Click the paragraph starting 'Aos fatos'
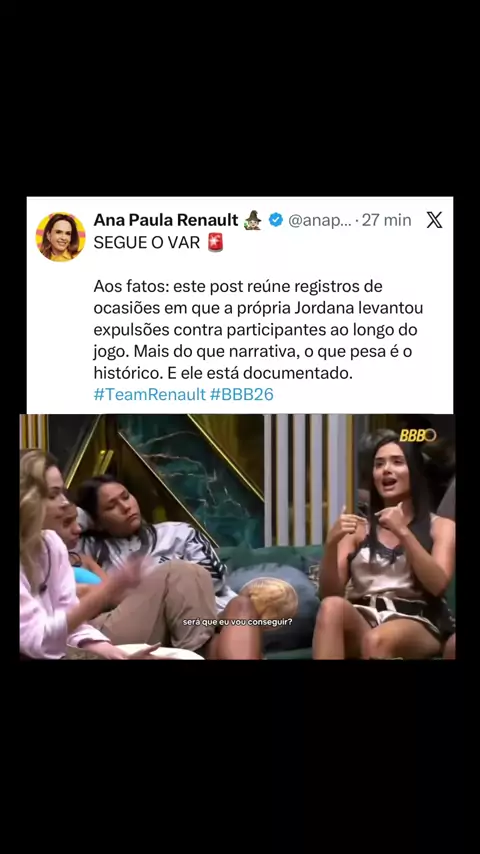The image size is (480, 854). coord(258,330)
